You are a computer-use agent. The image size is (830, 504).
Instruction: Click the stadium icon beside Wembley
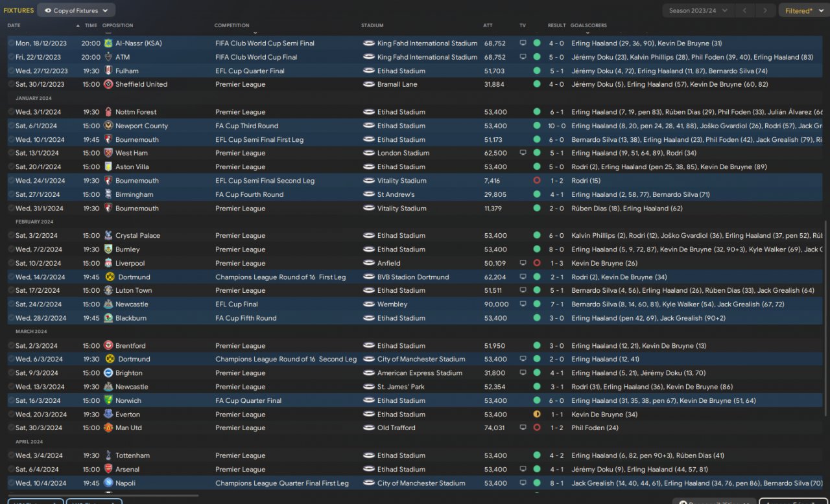point(369,304)
